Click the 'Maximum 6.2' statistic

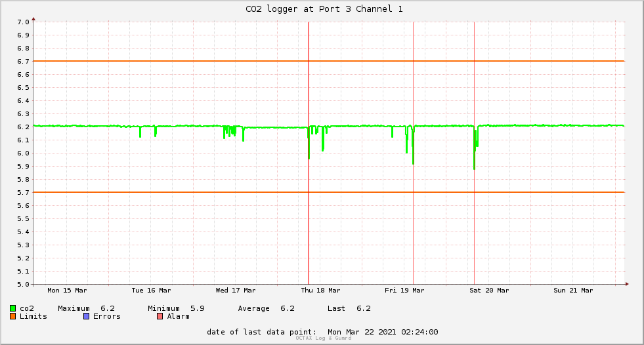(86, 308)
